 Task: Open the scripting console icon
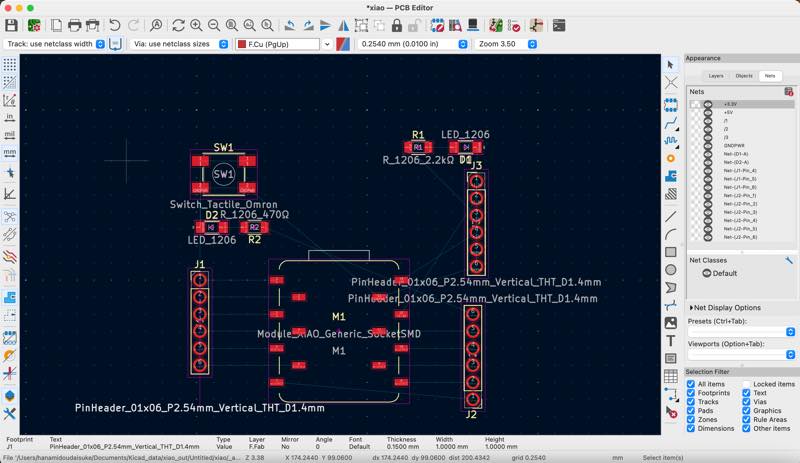[559, 26]
